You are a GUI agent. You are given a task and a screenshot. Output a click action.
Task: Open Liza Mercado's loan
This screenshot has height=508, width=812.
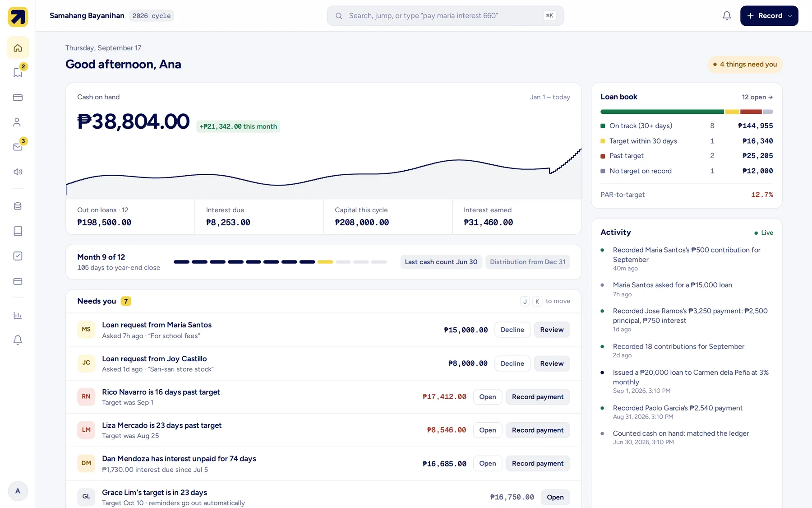[487, 430]
